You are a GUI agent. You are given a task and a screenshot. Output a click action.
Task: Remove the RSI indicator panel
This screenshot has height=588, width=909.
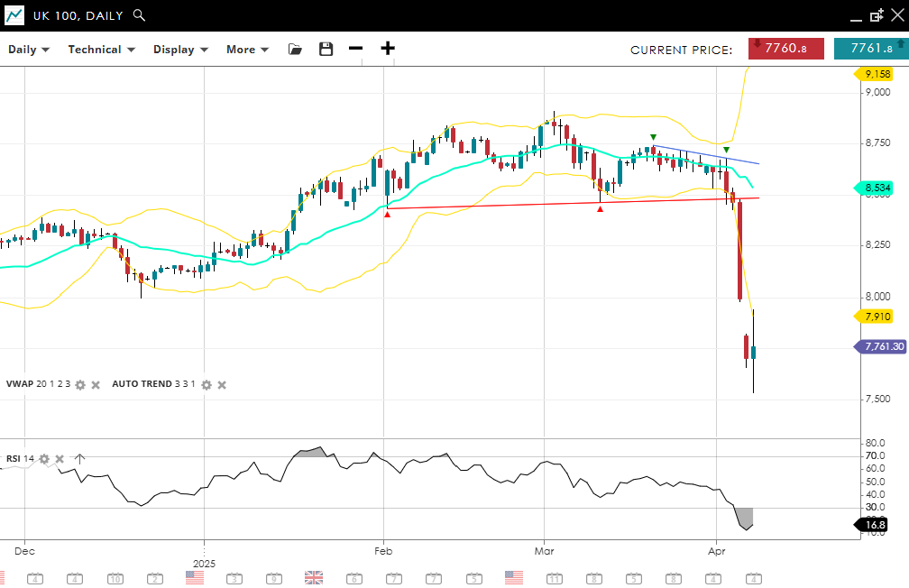(x=60, y=459)
